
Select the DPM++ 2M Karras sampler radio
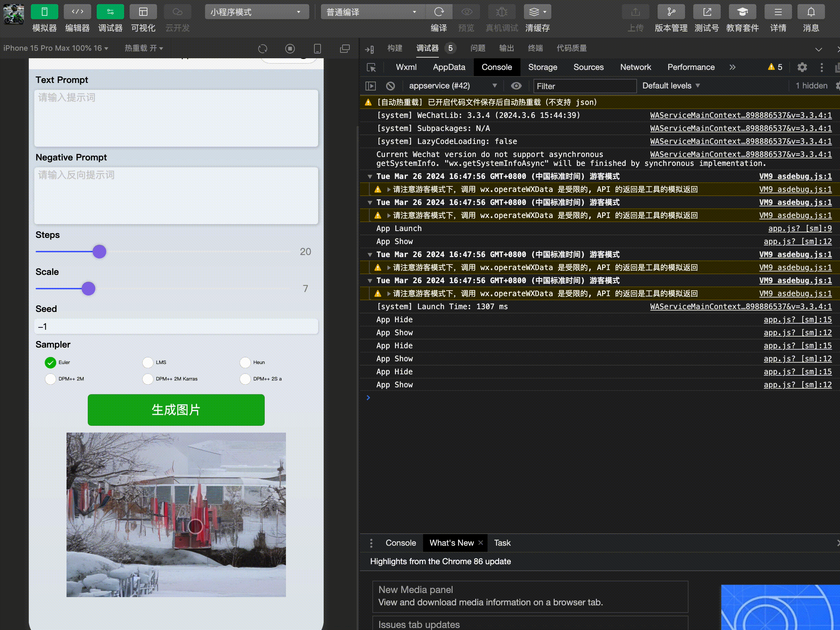(x=148, y=379)
